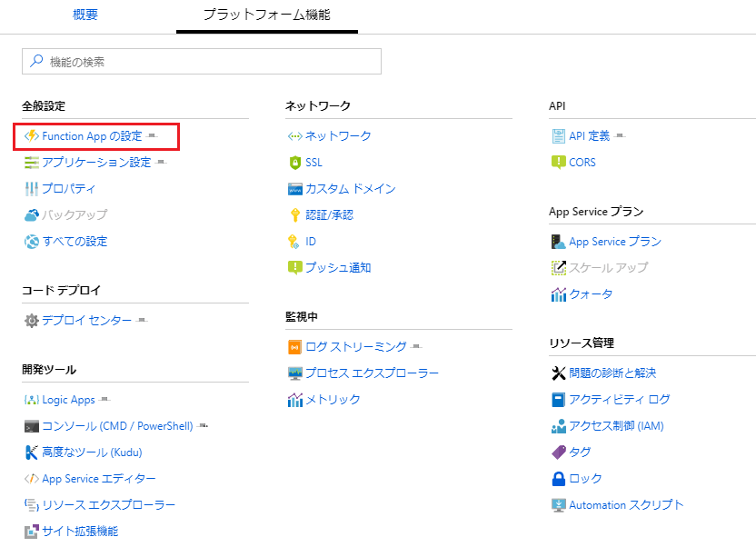Open App Service エディター link
This screenshot has width=756, height=547.
coord(99,479)
